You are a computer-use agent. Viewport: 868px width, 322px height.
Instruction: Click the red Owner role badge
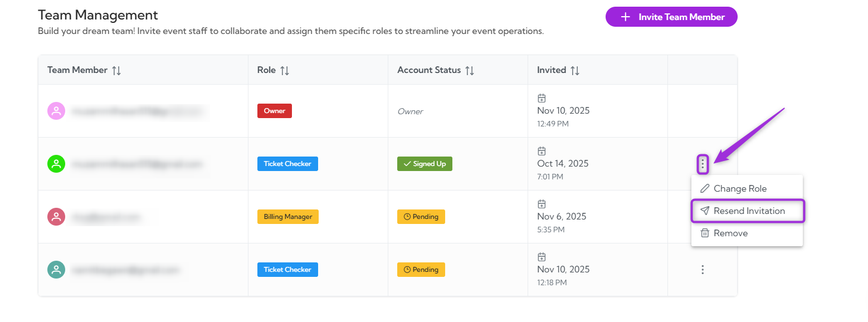pos(274,111)
